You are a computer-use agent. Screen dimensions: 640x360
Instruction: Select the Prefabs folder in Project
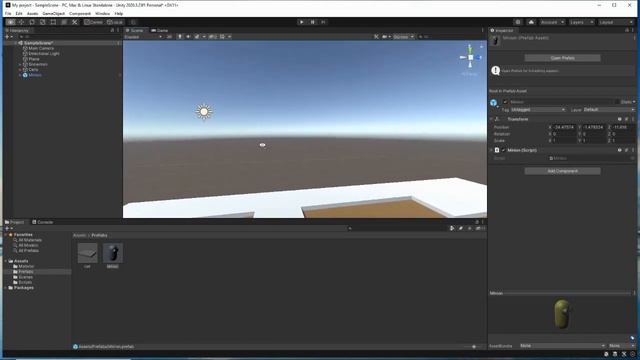[25, 272]
